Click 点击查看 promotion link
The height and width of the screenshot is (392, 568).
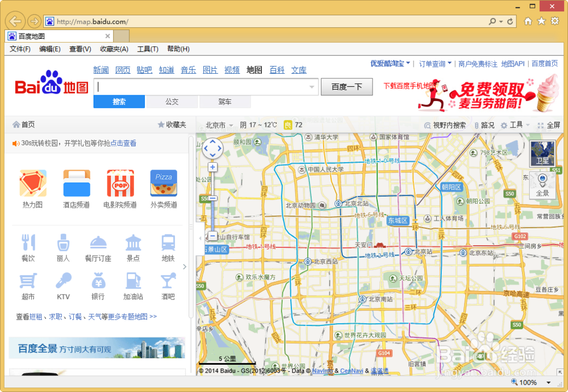pyautogui.click(x=123, y=144)
